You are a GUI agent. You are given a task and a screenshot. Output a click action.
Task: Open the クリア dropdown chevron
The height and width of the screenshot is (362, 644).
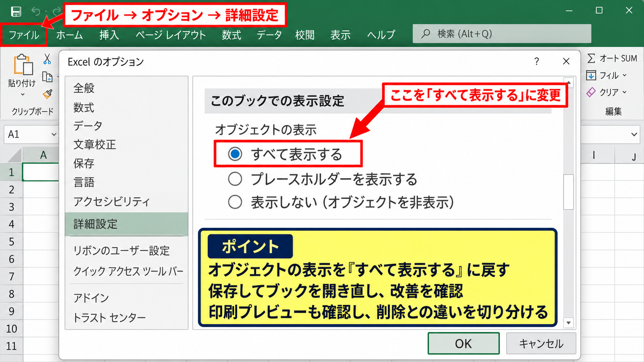coord(624,92)
